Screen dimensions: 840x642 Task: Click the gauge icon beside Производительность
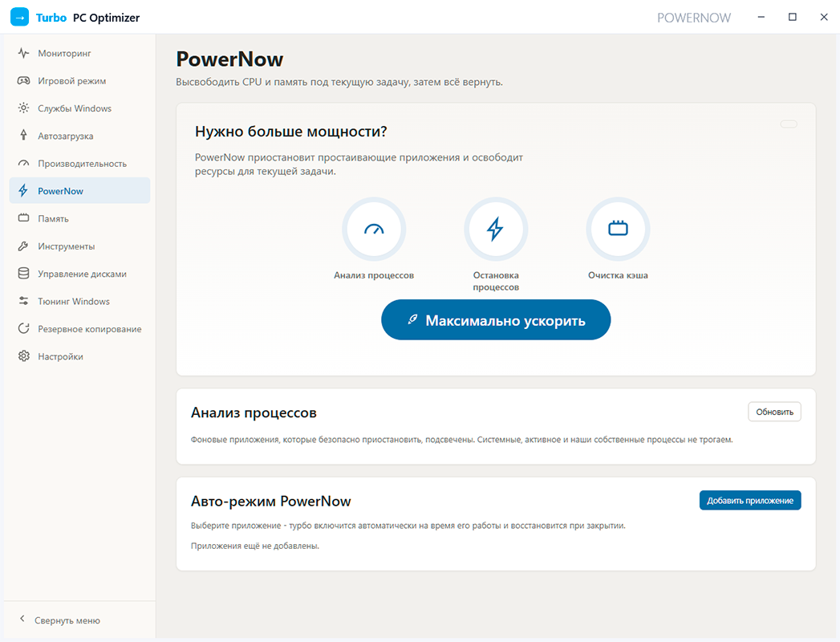coord(23,163)
